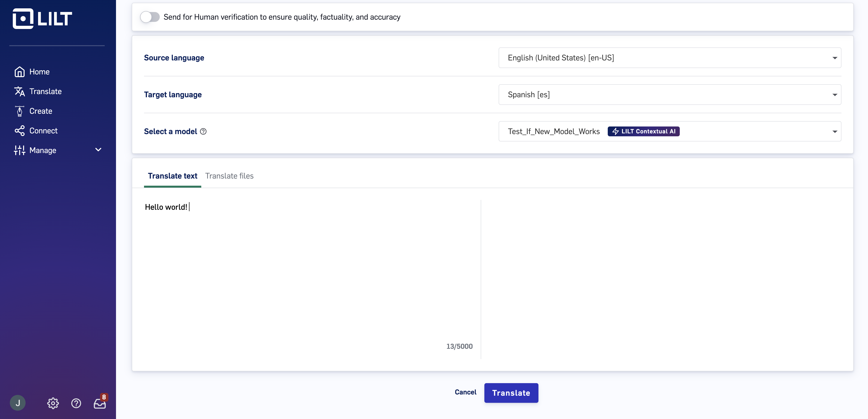Click the Target language label

pyautogui.click(x=173, y=95)
